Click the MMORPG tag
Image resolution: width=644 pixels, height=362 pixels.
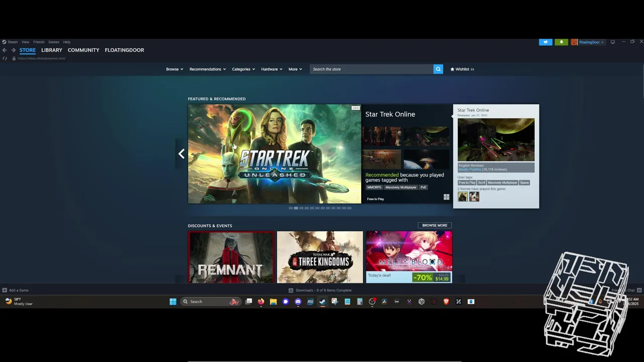coord(374,187)
